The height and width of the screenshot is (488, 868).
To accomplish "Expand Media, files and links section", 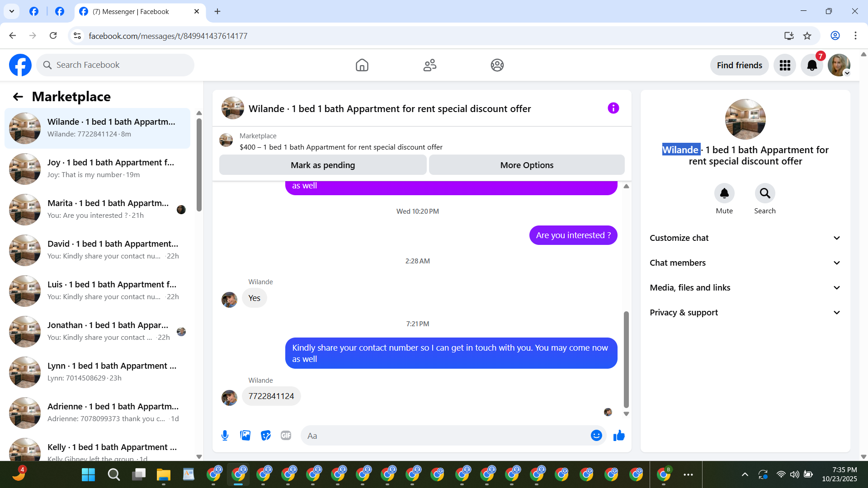I will point(745,288).
